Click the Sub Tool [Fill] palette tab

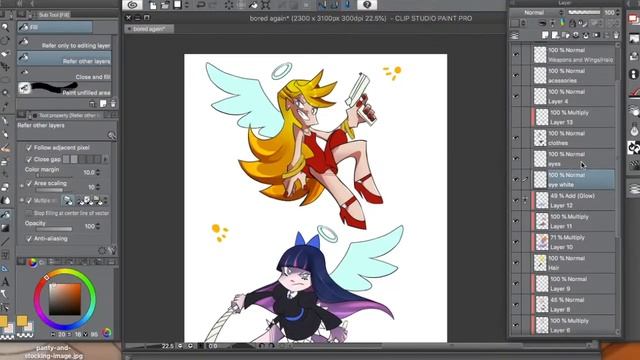coord(53,15)
